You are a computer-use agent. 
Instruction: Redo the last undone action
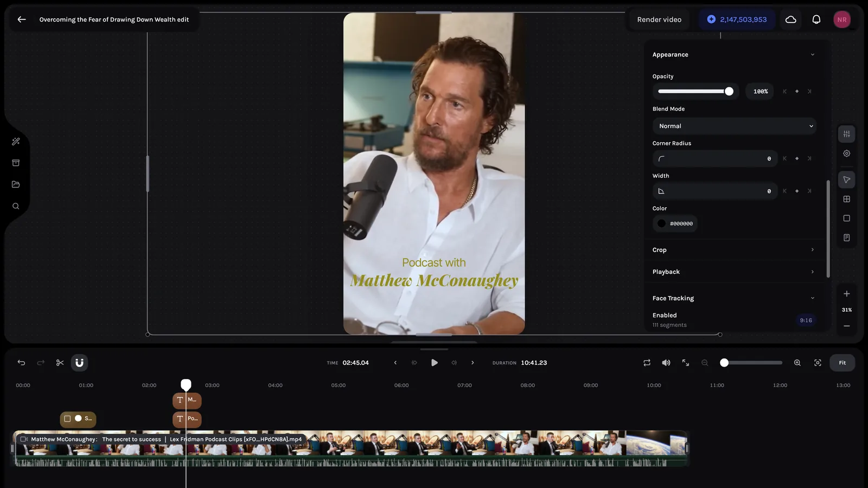[41, 363]
